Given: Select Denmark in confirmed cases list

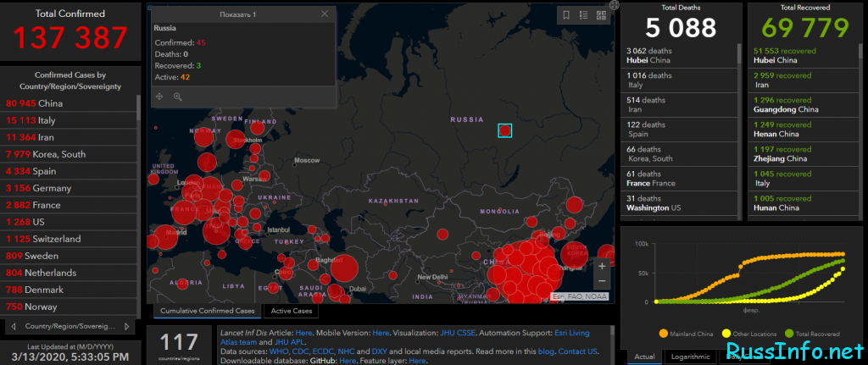Looking at the screenshot, I should [x=69, y=290].
